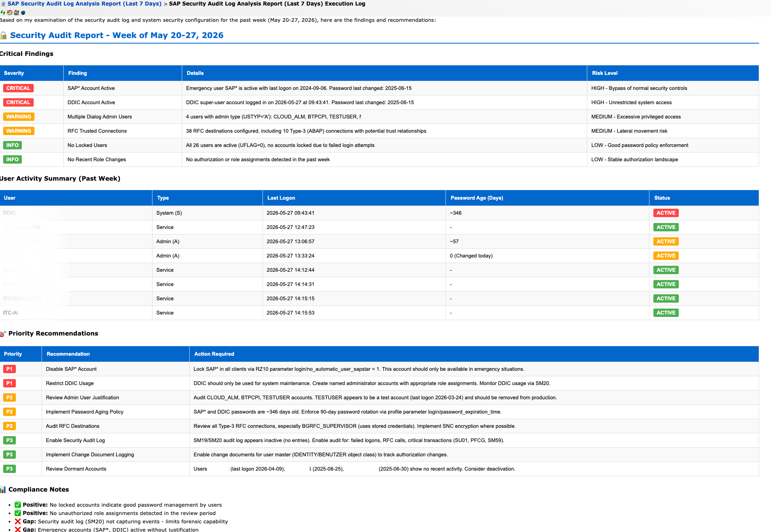This screenshot has width=771, height=532.
Task: Click 'MEDIUM - Lateral movement risk' cell
Action: pos(673,131)
